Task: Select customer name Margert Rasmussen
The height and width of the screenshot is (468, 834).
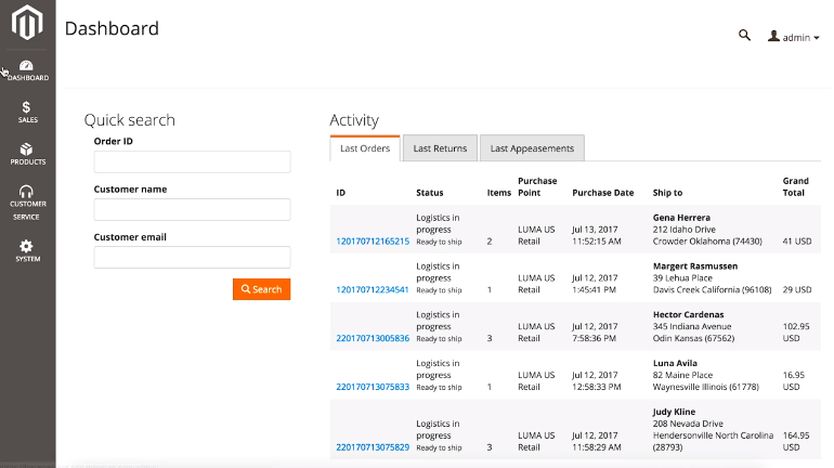Action: 695,266
